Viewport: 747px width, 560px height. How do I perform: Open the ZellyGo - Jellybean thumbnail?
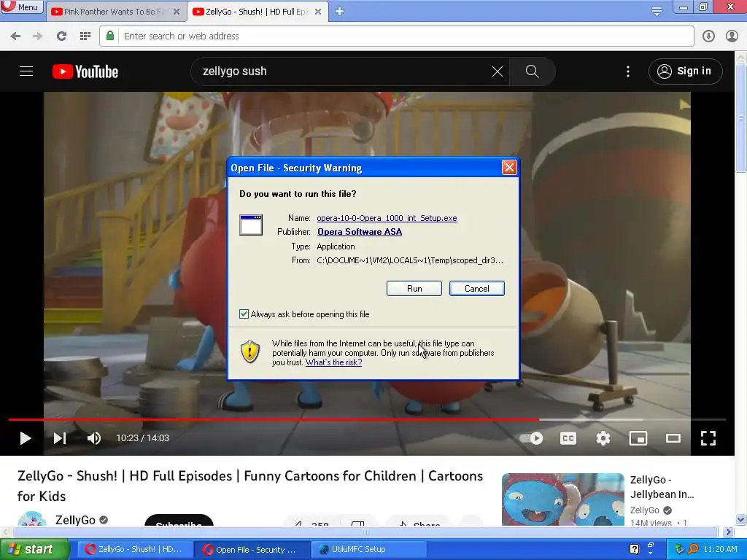point(562,499)
